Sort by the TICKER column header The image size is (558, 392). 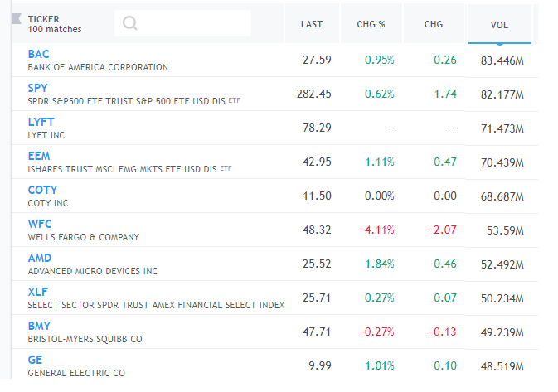(43, 19)
